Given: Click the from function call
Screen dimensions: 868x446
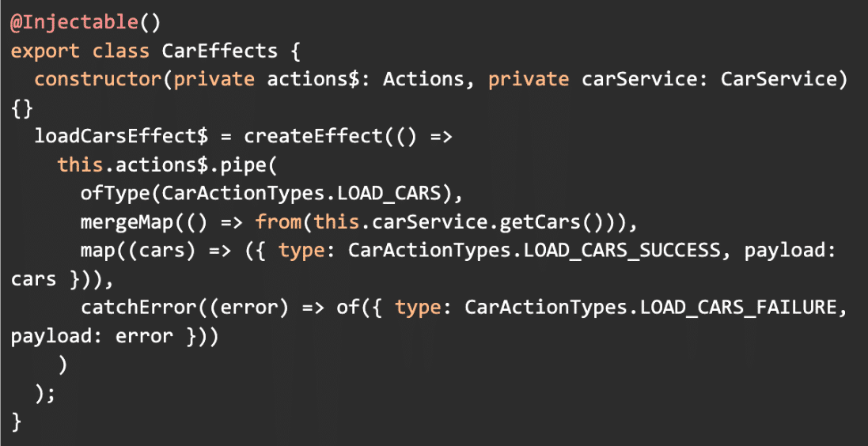Looking at the screenshot, I should pos(278,222).
